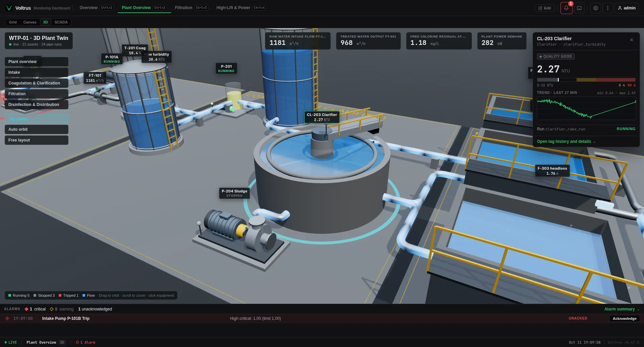Focus camera on Intake section
The width and height of the screenshot is (644, 347).
click(37, 72)
